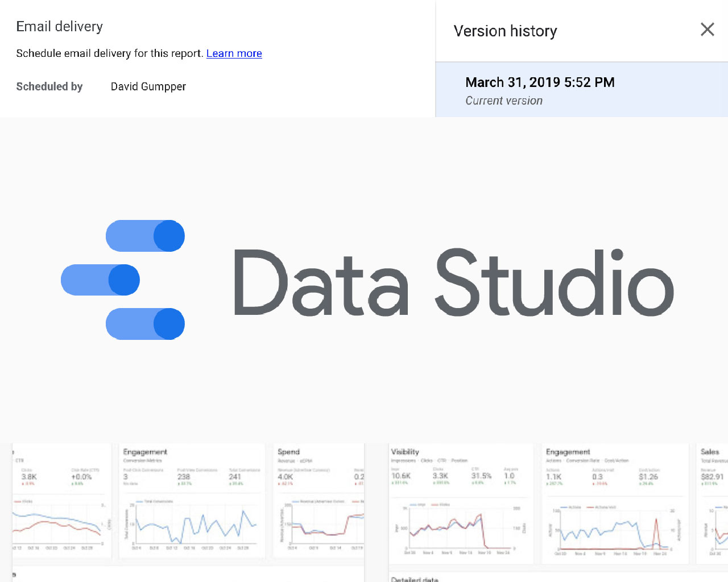
Task: Click the Data Studio logo icon
Action: point(123,280)
